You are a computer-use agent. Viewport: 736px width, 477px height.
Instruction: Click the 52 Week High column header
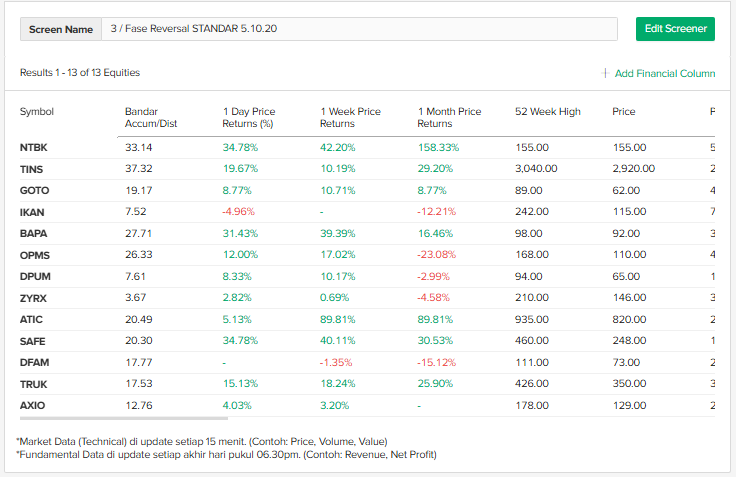[547, 112]
